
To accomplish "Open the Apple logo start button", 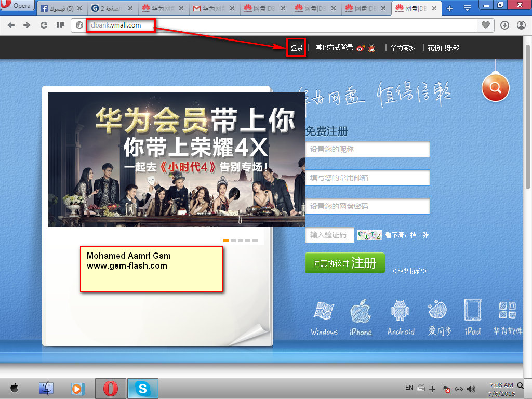I will [x=14, y=388].
